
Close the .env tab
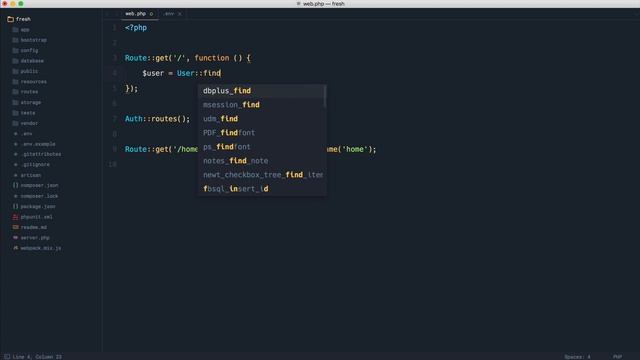[x=180, y=14]
